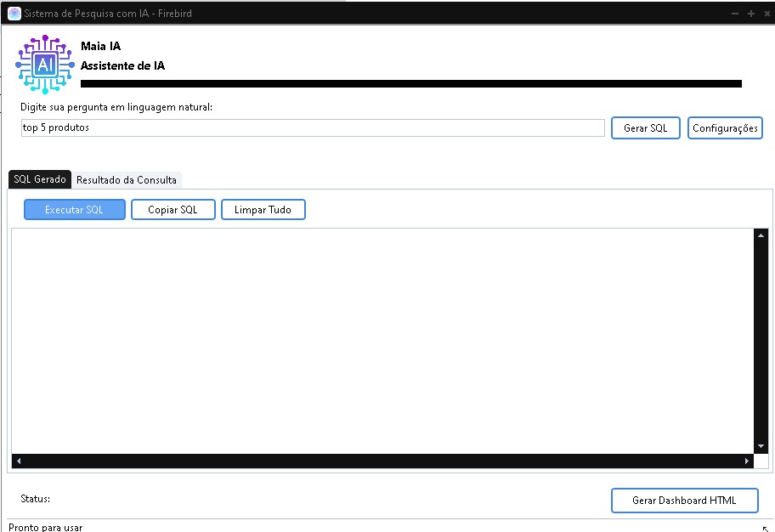Image resolution: width=775 pixels, height=532 pixels.
Task: Click the window title 'Sistema de Pesquisa com IA - Firebird'
Action: point(108,14)
